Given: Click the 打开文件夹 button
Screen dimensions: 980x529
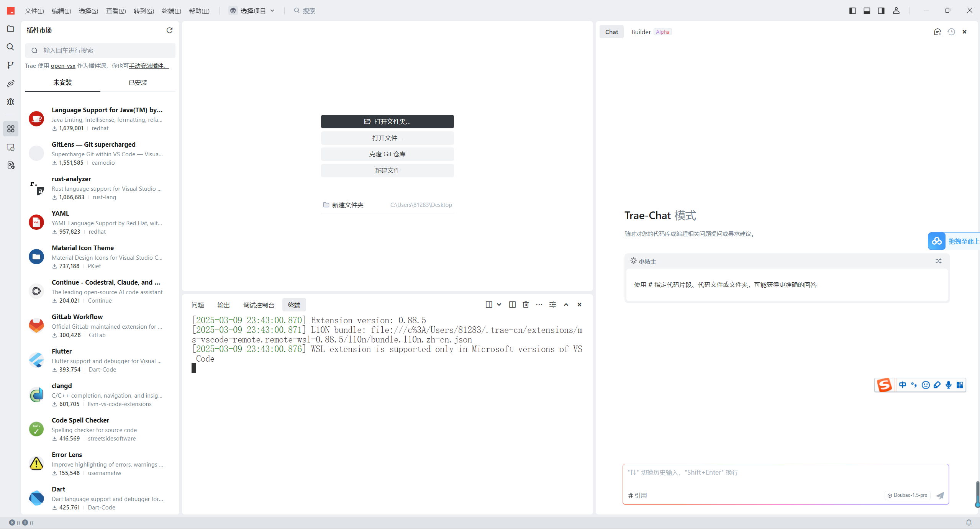Looking at the screenshot, I should point(387,121).
